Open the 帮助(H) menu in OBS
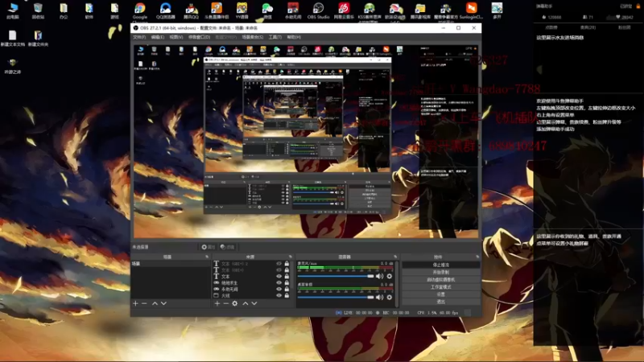644x362 pixels. coord(294,37)
